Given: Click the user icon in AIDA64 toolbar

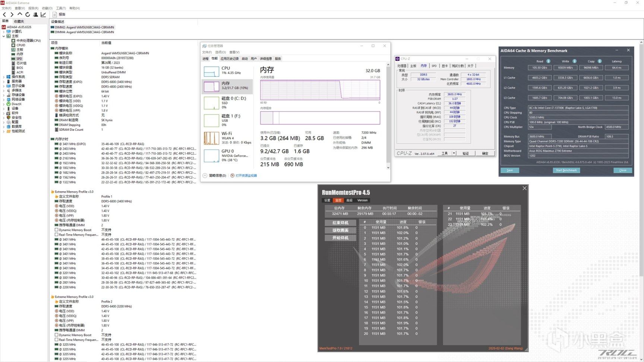Looking at the screenshot, I should click(35, 15).
